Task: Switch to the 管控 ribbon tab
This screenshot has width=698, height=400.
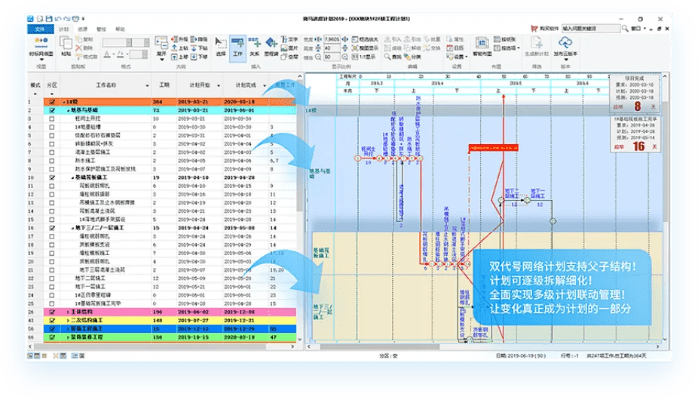Action: pyautogui.click(x=101, y=29)
